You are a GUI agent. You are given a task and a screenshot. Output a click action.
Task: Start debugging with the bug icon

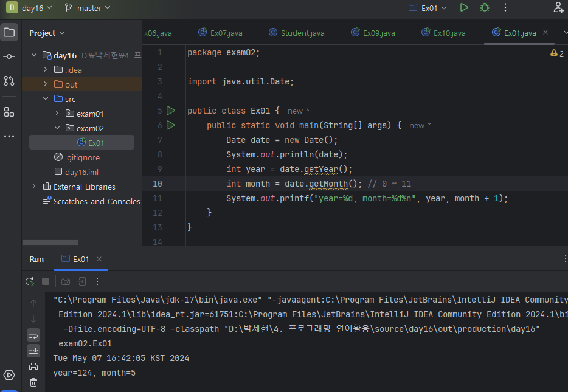[x=484, y=8]
